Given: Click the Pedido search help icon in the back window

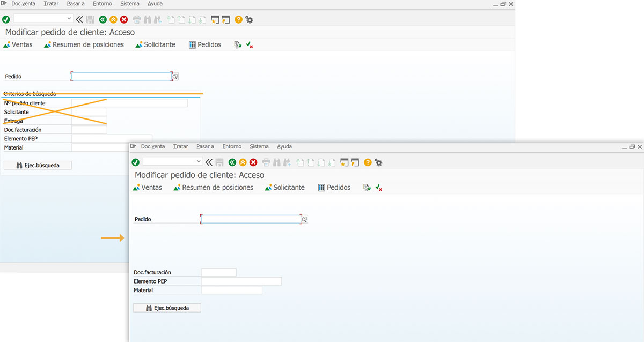Looking at the screenshot, I should [x=175, y=77].
